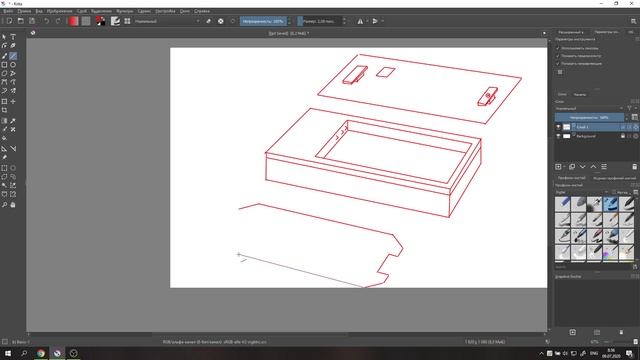
Task: Open the toolbar blending mode dropdown
Action: click(x=167, y=21)
